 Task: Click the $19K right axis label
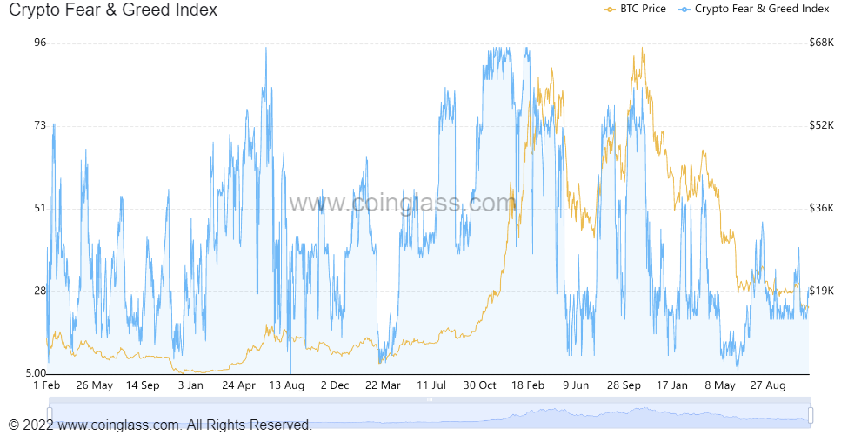coord(822,291)
